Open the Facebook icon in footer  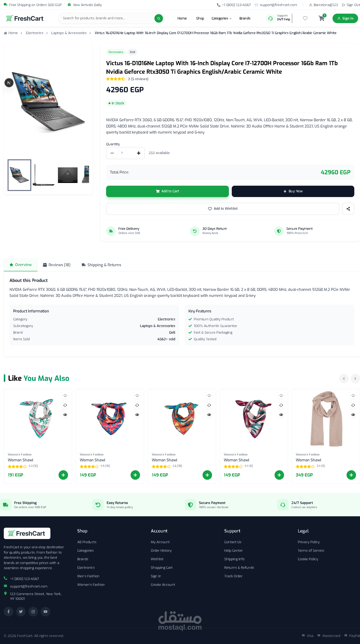tap(9, 611)
